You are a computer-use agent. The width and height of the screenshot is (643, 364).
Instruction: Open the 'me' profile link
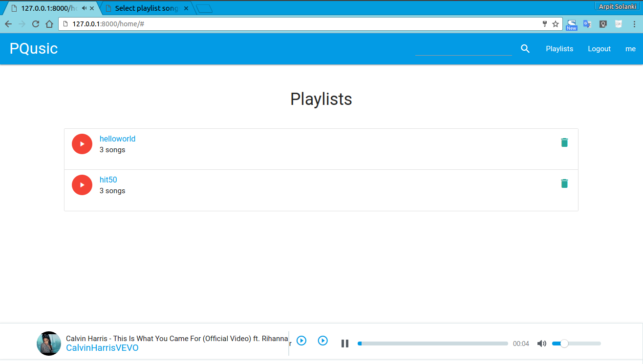(631, 49)
